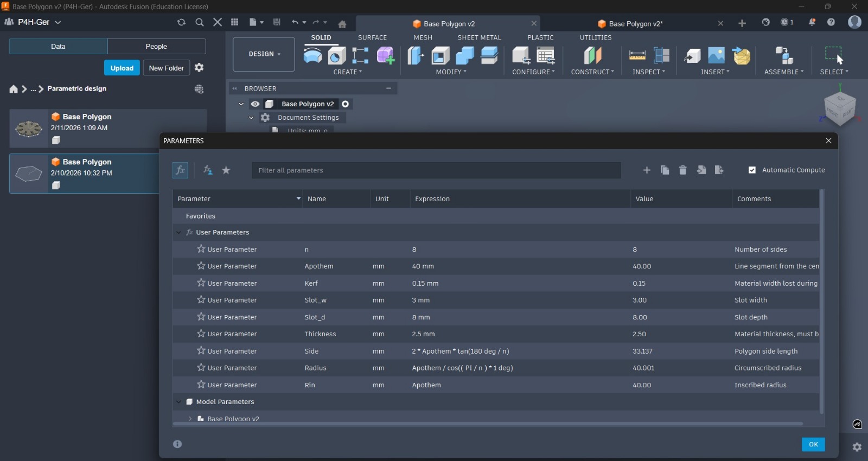Click the import parameters icon
868x461 pixels.
click(x=701, y=170)
